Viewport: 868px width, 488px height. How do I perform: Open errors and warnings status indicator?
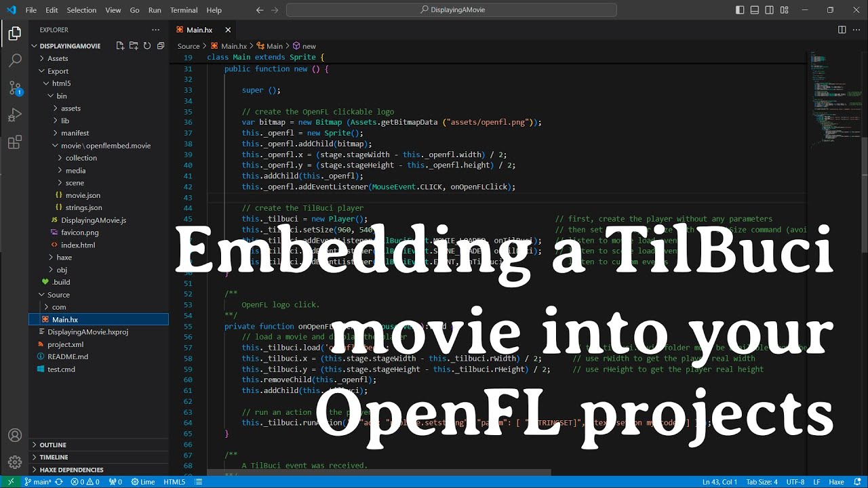(x=86, y=482)
